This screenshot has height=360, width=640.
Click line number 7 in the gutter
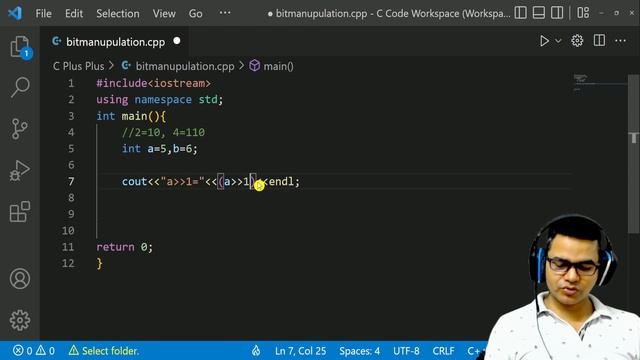pos(71,181)
